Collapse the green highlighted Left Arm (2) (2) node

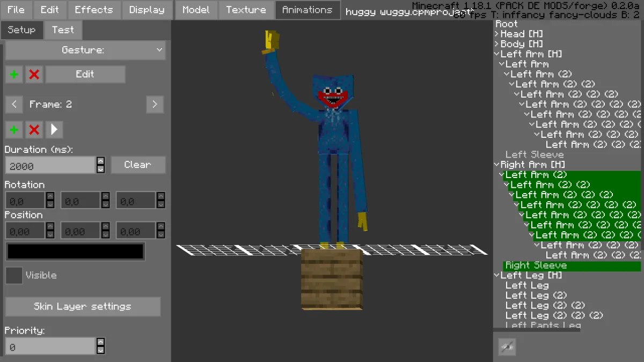click(x=507, y=184)
